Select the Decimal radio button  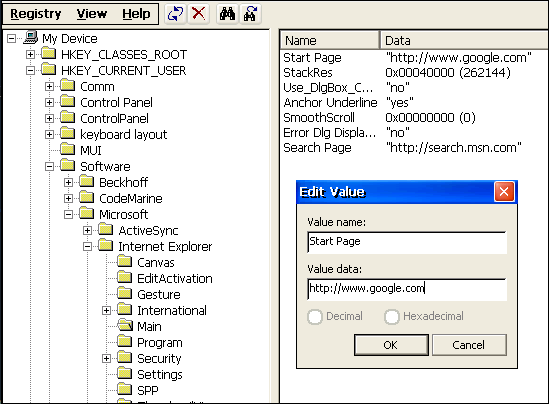tap(315, 317)
